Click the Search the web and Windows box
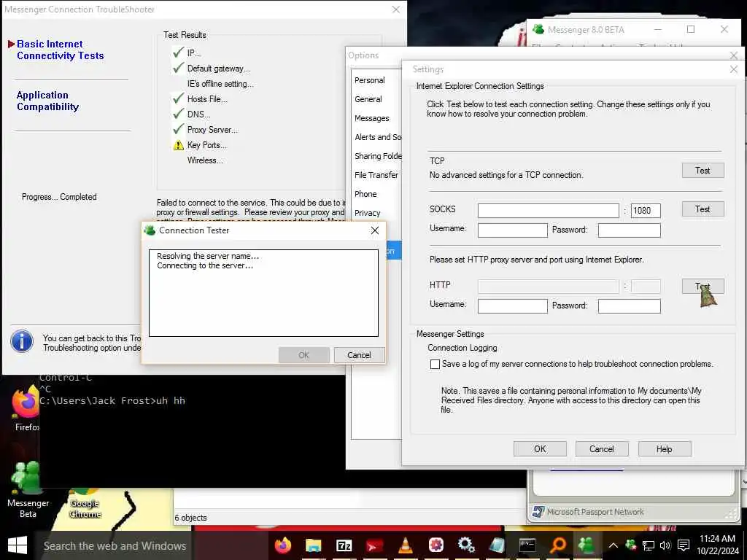747x560 pixels. [x=115, y=545]
